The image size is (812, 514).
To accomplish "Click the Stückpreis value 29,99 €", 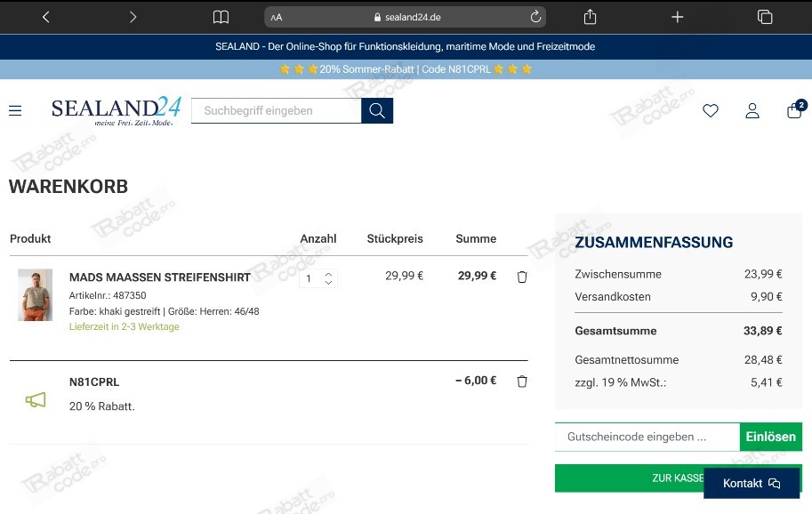I will click(404, 276).
